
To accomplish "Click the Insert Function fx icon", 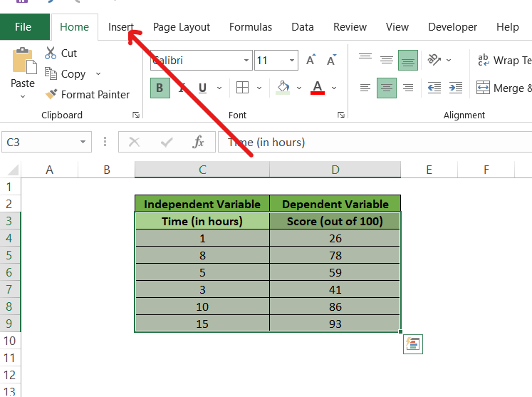I will pos(199,143).
